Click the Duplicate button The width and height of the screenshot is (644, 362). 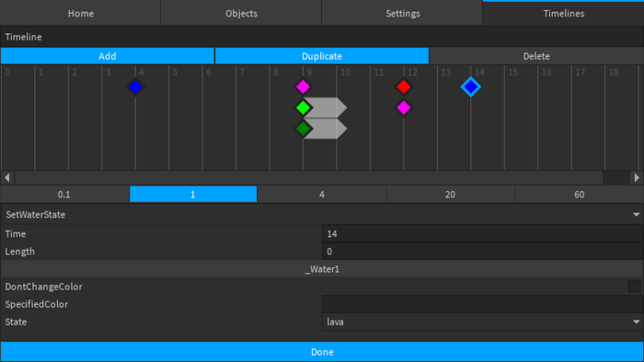click(x=322, y=56)
